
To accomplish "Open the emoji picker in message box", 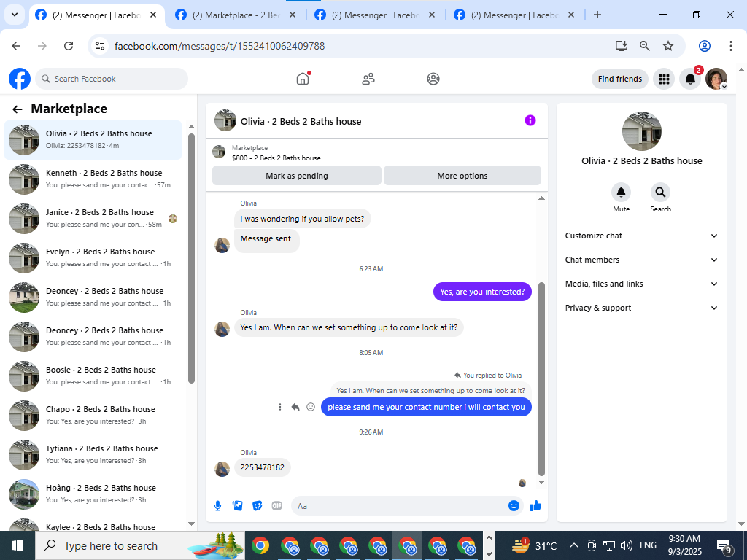I will 514,506.
